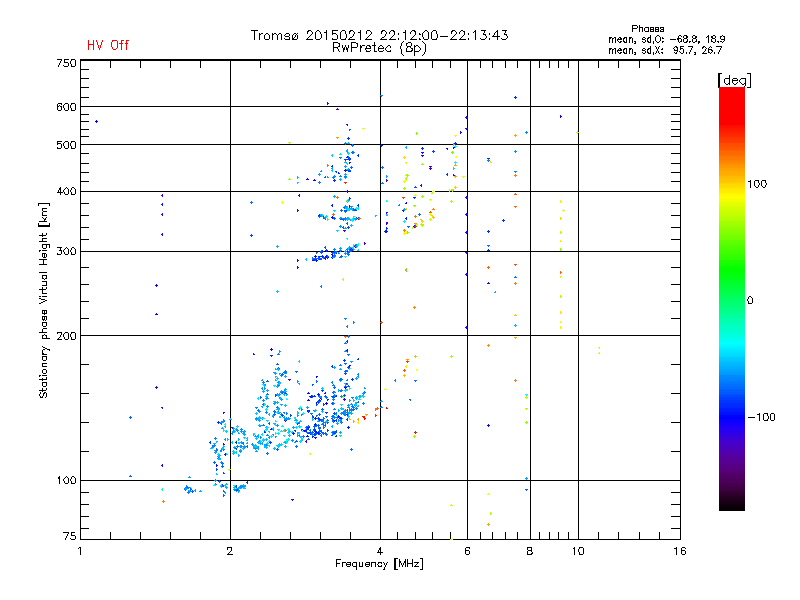Click the 'Frequency [MHz]' axis title
Image resolution: width=800 pixels, height=600 pixels.
click(379, 564)
